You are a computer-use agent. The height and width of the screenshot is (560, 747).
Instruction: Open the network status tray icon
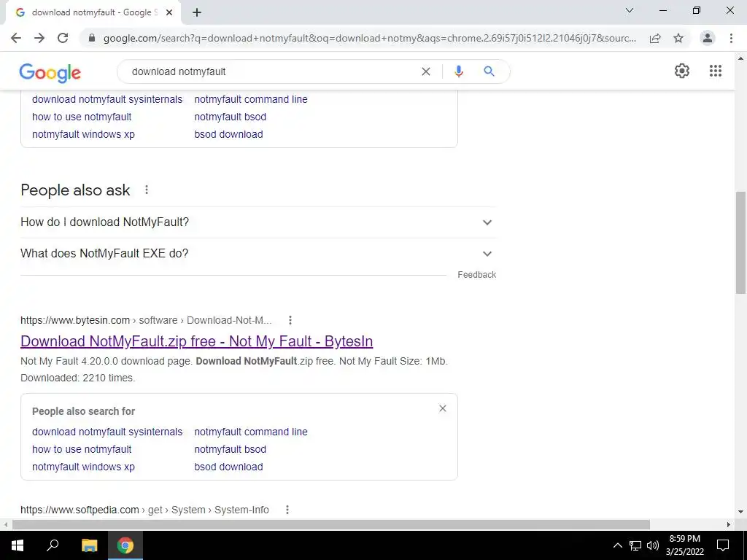(635, 545)
